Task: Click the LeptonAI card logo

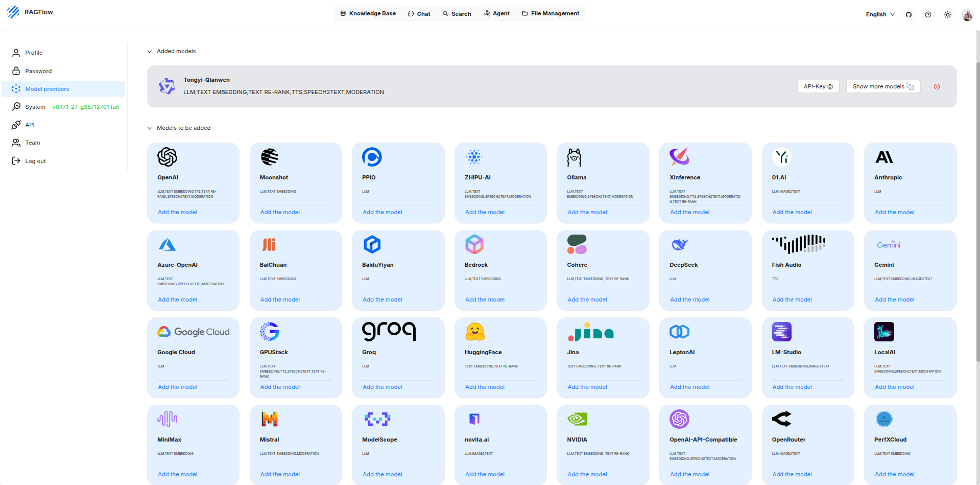Action: click(x=680, y=332)
